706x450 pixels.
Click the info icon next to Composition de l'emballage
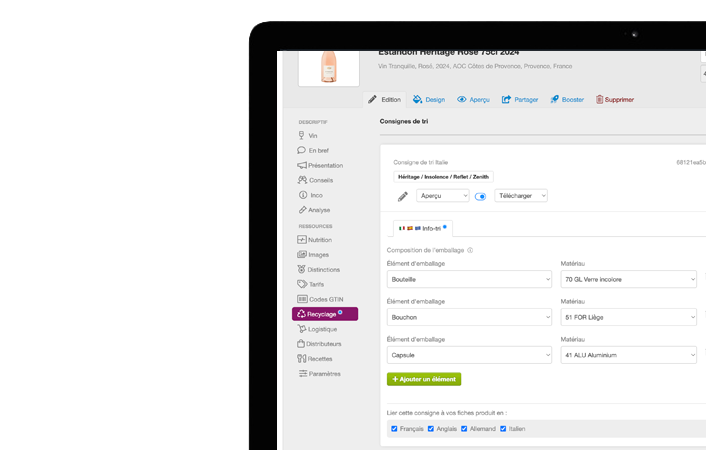[470, 250]
